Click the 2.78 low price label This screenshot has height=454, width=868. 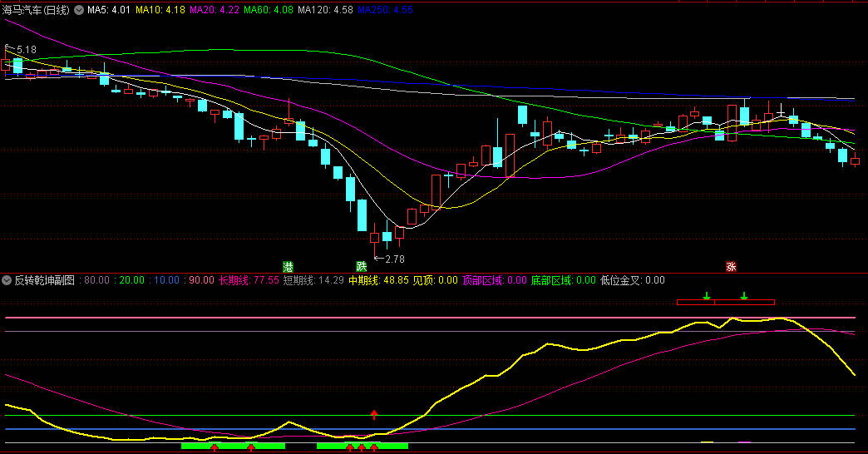[393, 260]
